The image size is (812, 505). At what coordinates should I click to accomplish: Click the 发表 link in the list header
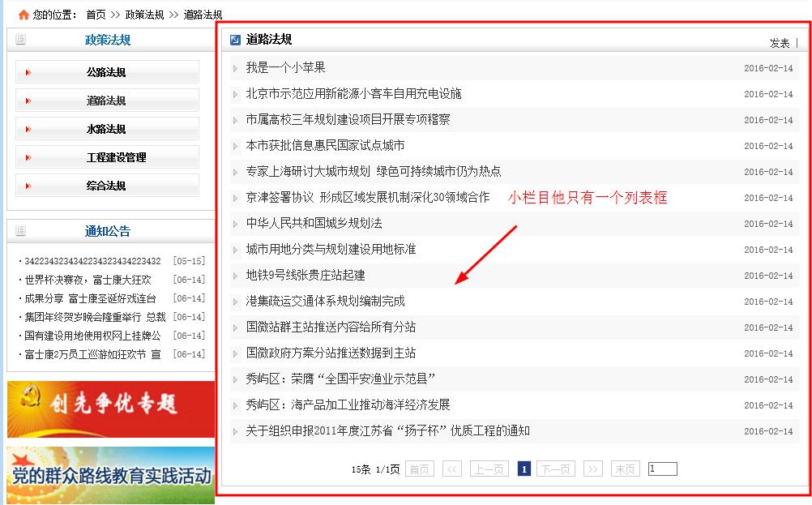780,43
